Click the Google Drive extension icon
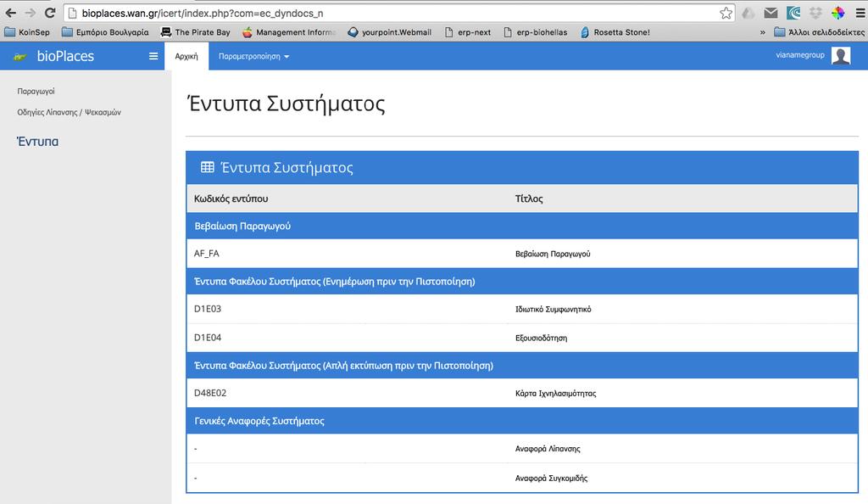868x504 pixels. coord(748,13)
